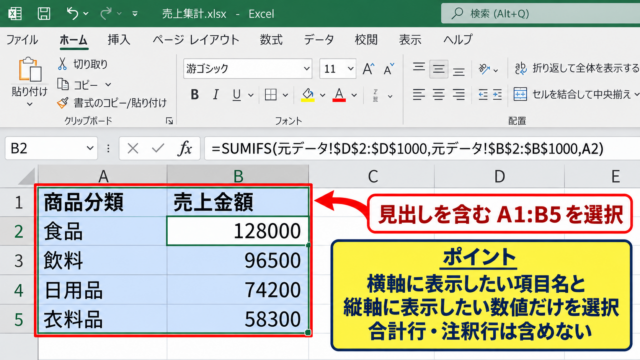Click the Excel app icon

coord(15,13)
